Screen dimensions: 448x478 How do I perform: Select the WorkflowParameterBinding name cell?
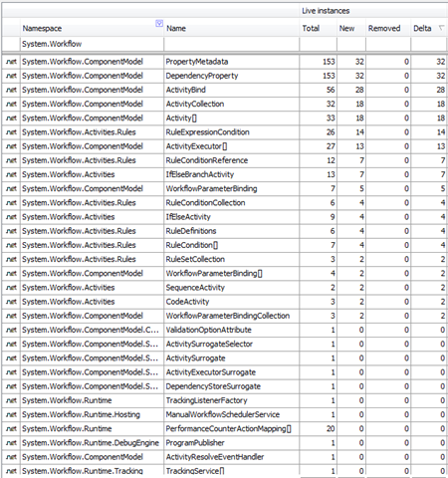232,188
